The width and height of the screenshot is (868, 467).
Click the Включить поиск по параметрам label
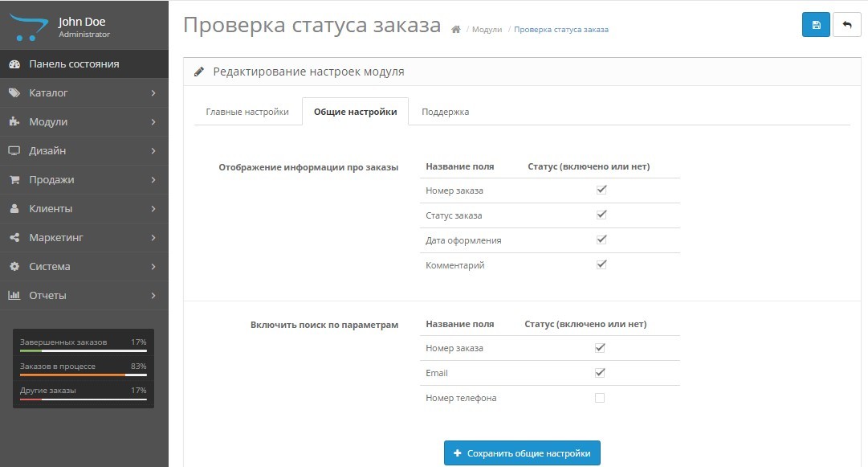(x=324, y=325)
